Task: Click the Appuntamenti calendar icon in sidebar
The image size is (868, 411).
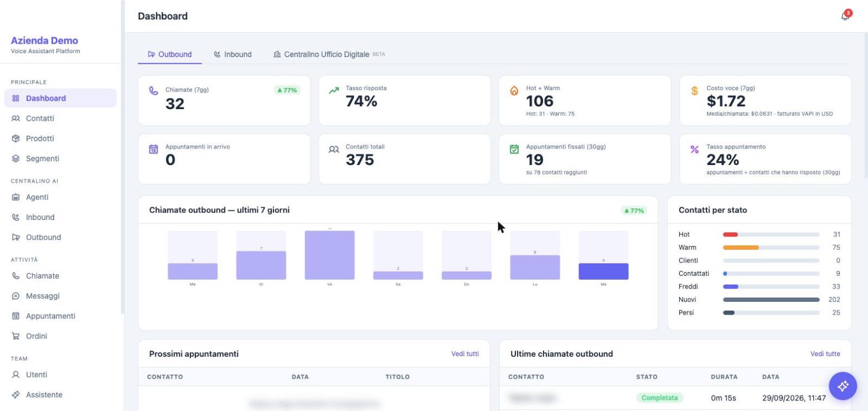Action: 15,316
